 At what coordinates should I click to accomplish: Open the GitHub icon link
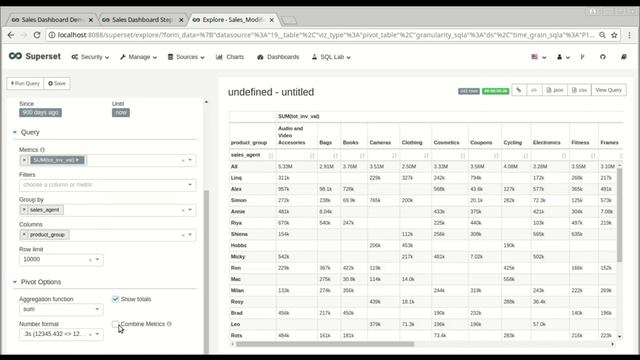pos(603,57)
